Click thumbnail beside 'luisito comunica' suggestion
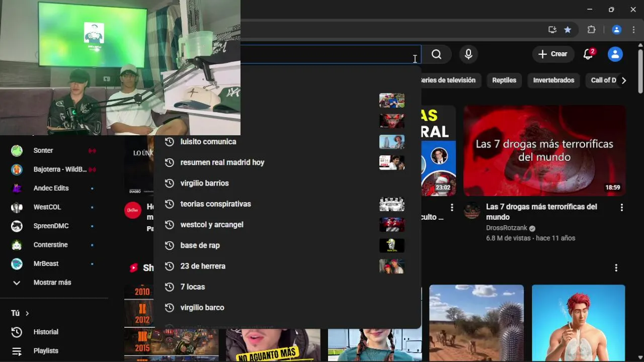Image resolution: width=644 pixels, height=362 pixels. point(392,142)
